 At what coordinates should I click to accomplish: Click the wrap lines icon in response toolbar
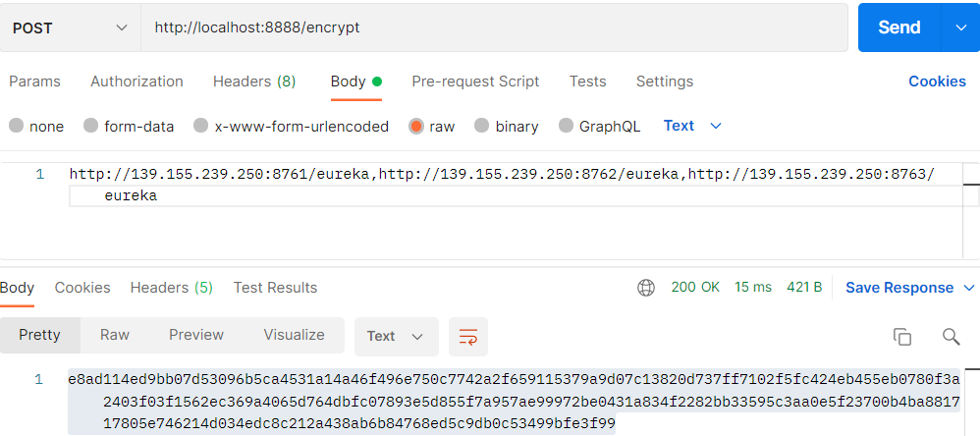tap(468, 336)
